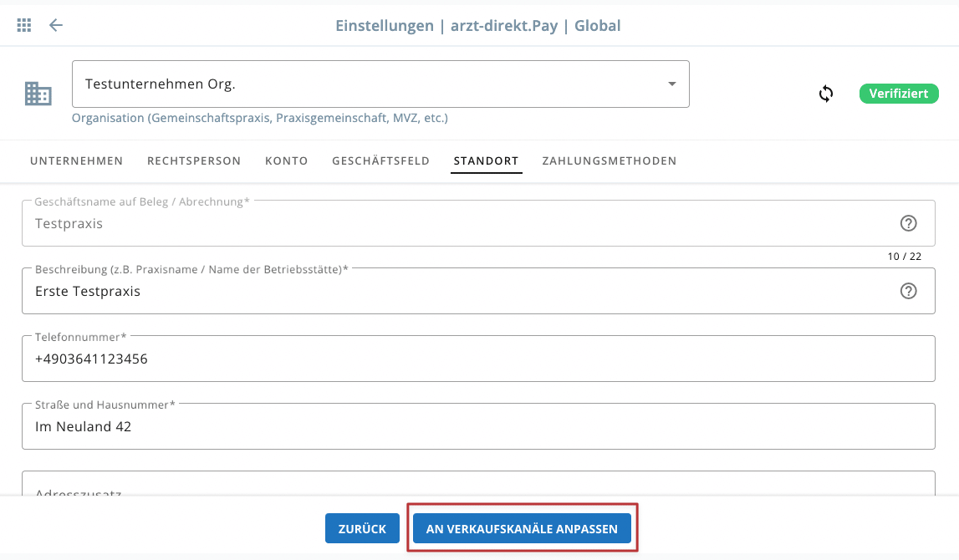Click An Verkaufskanäle anpassen button
The height and width of the screenshot is (560, 959).
coord(522,528)
